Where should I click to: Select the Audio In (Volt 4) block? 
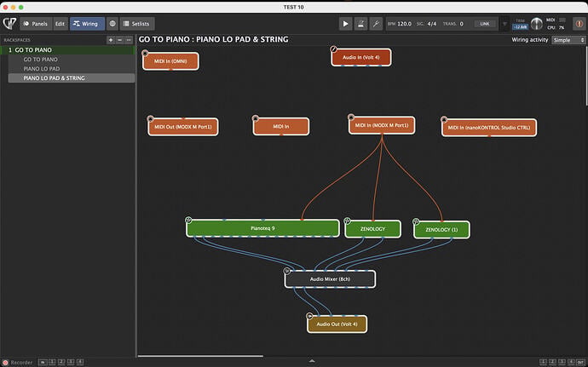(361, 57)
